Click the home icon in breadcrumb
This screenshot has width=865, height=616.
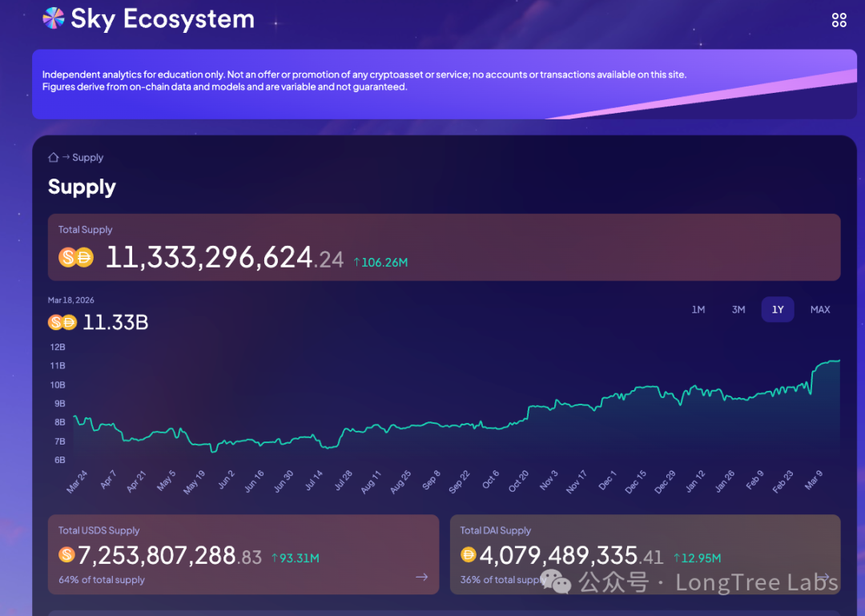(54, 157)
